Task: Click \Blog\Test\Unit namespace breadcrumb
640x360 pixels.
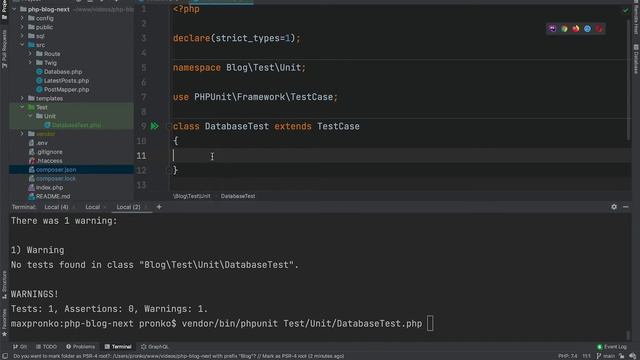Action: tap(192, 196)
